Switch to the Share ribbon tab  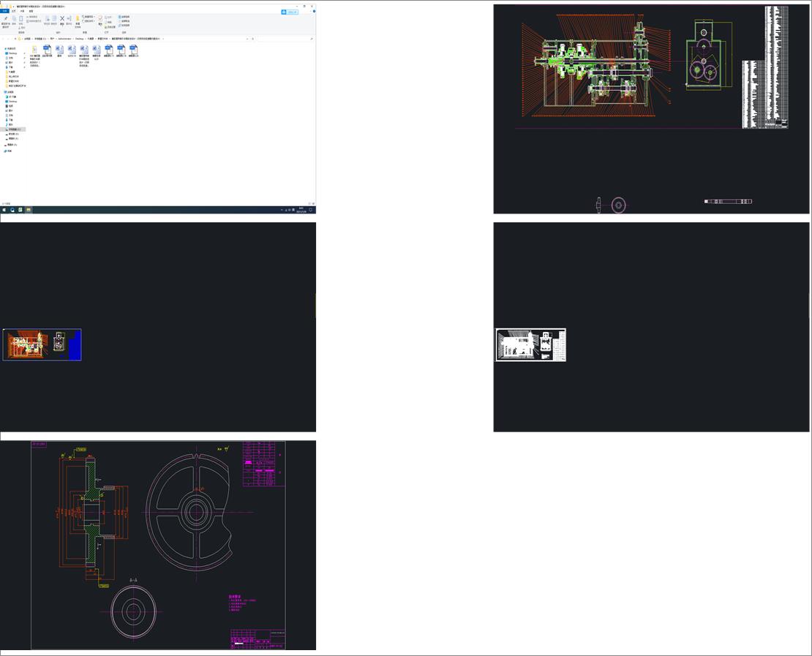pos(22,11)
